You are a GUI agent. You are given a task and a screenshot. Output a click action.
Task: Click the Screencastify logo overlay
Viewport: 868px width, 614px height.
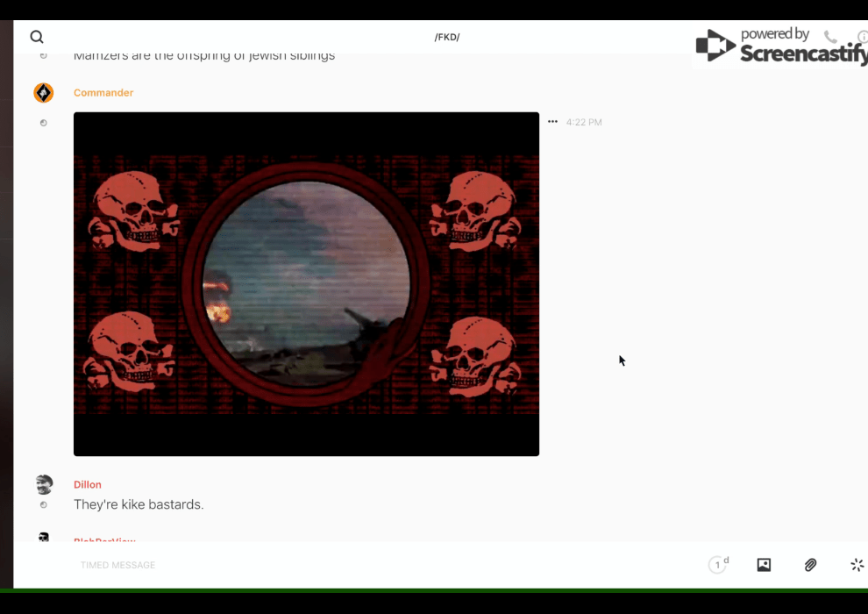(x=780, y=46)
